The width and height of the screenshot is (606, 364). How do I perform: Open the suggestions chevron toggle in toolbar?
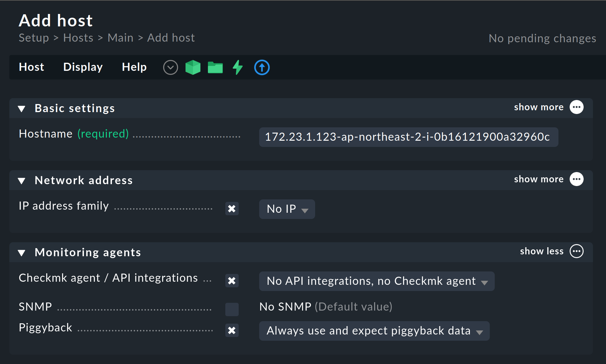(170, 67)
